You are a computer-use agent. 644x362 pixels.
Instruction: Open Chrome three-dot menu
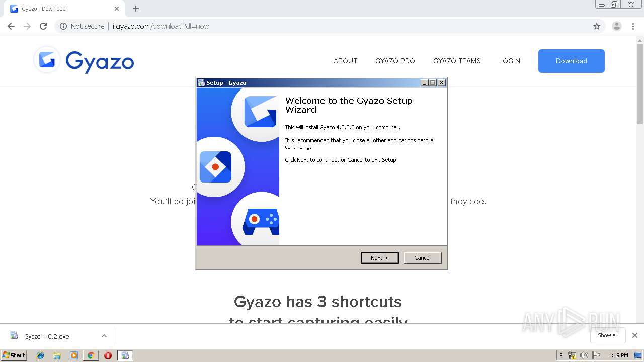point(633,26)
